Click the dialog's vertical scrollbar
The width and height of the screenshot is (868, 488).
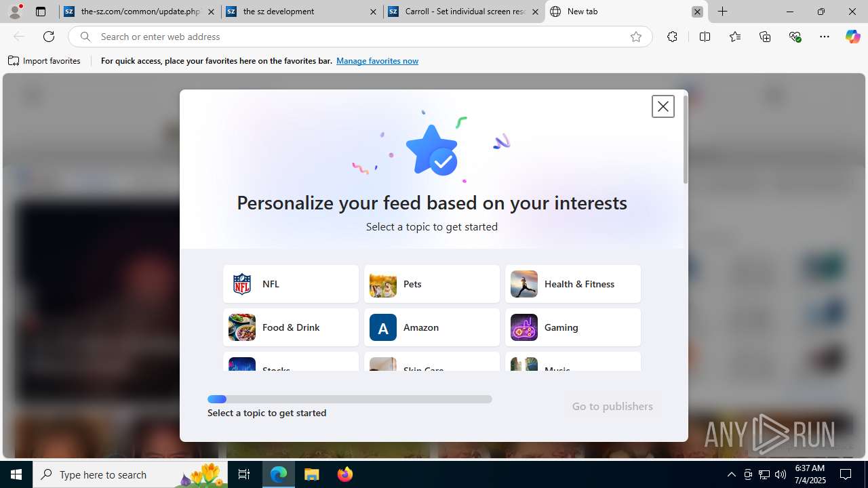coord(686,140)
